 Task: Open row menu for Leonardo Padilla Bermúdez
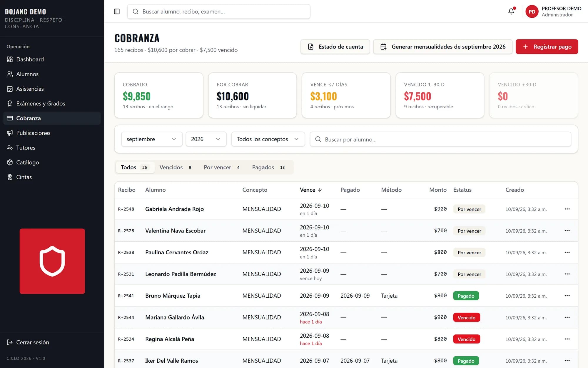click(x=567, y=274)
